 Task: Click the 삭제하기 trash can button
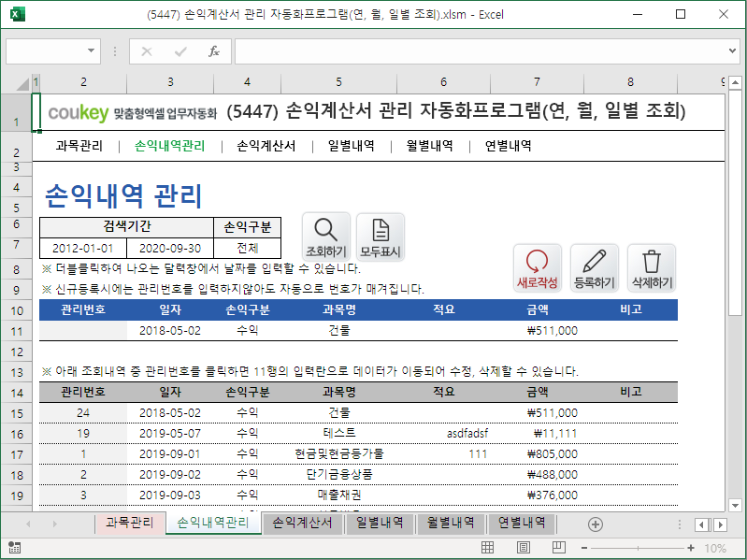[652, 268]
